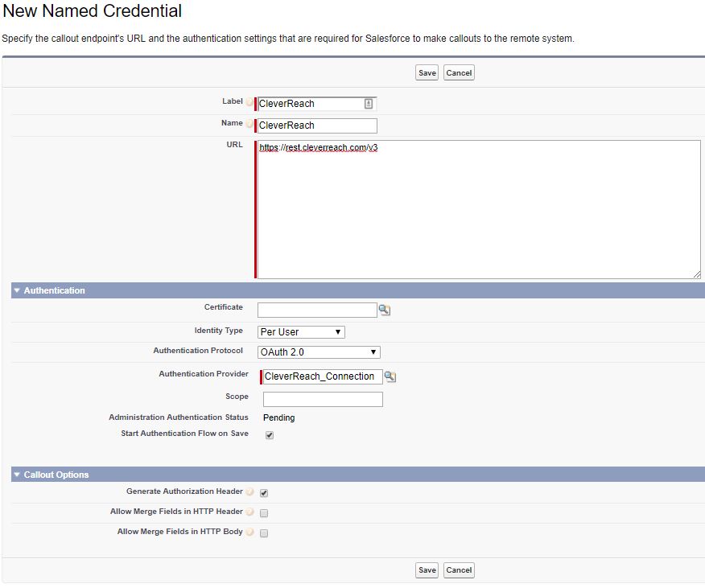Click help icon next to Name

pos(249,123)
